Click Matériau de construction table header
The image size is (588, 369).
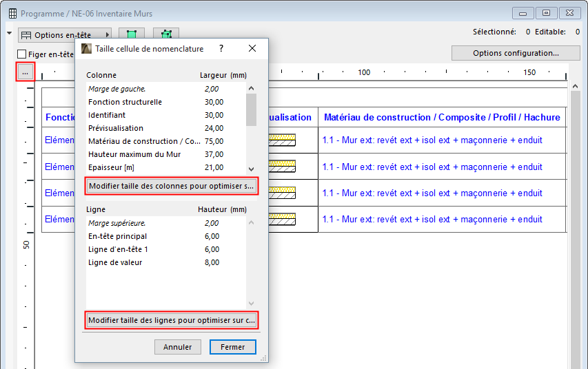point(442,117)
